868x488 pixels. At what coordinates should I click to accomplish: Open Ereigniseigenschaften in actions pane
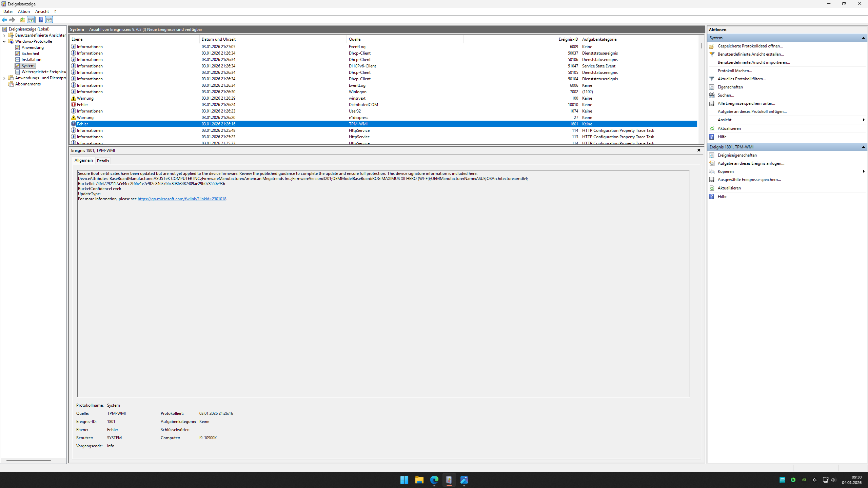coord(737,155)
